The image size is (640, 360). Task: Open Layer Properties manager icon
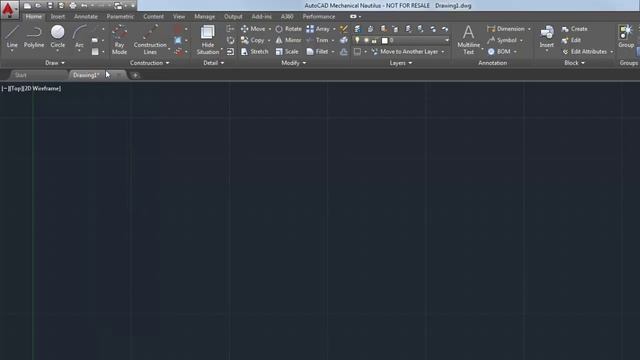tap(357, 29)
